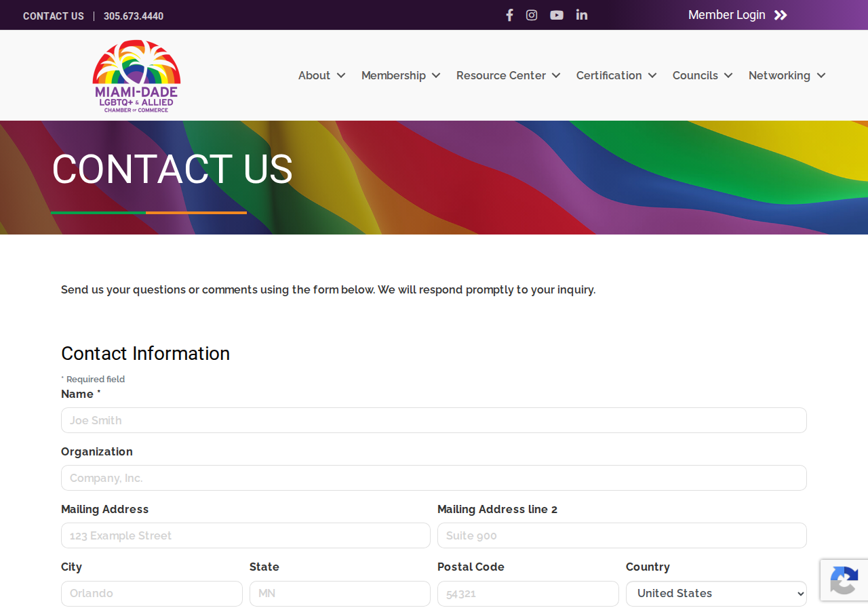Open the Membership menu item

(x=393, y=75)
